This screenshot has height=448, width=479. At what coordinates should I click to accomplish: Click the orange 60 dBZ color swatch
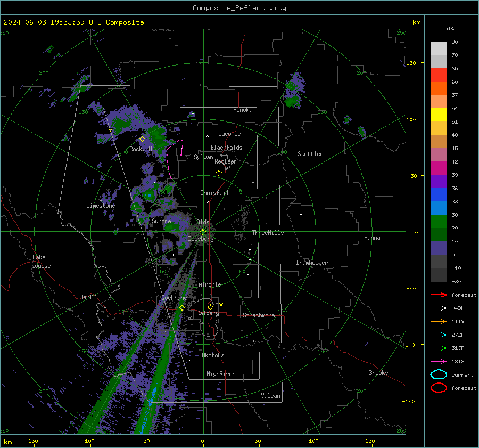[439, 88]
